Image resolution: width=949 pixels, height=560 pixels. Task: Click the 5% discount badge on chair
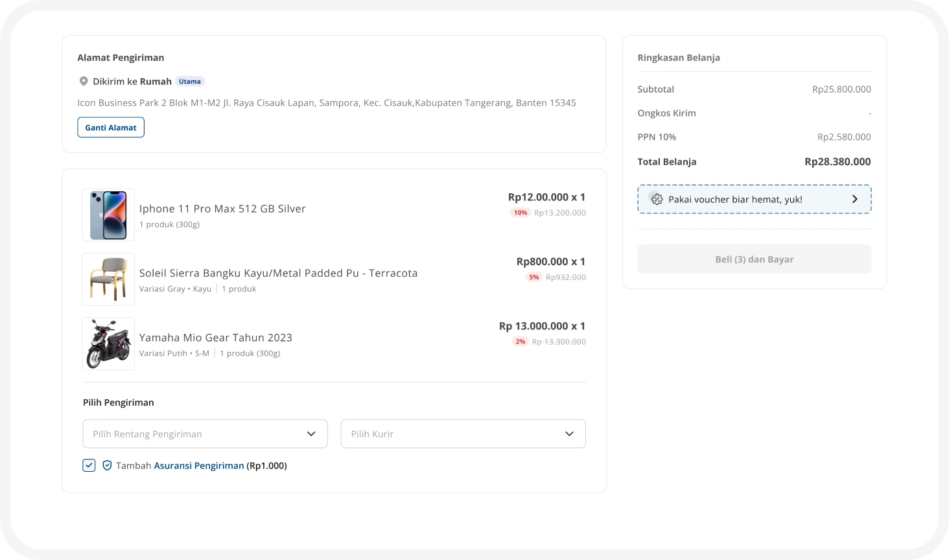(x=533, y=277)
